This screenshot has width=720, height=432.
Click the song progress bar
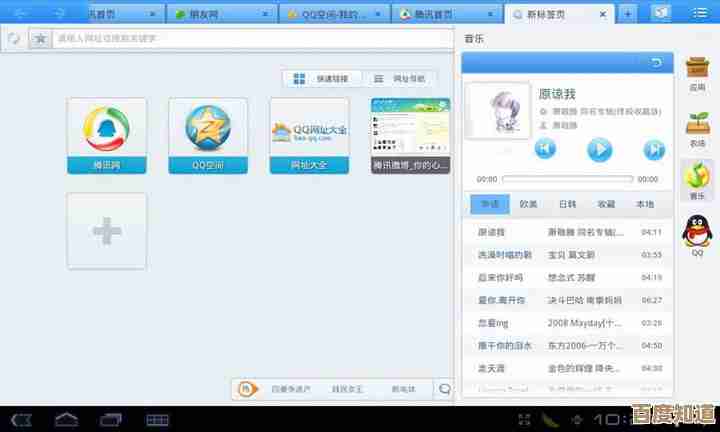(567, 179)
